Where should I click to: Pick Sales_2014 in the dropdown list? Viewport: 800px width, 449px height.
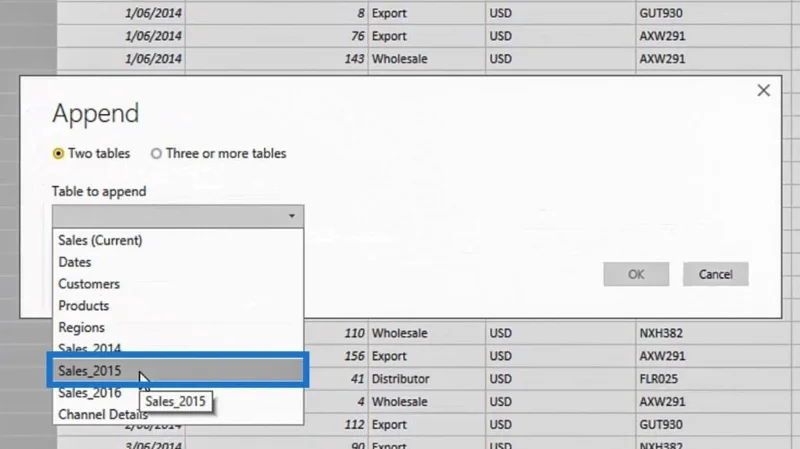coord(178,346)
